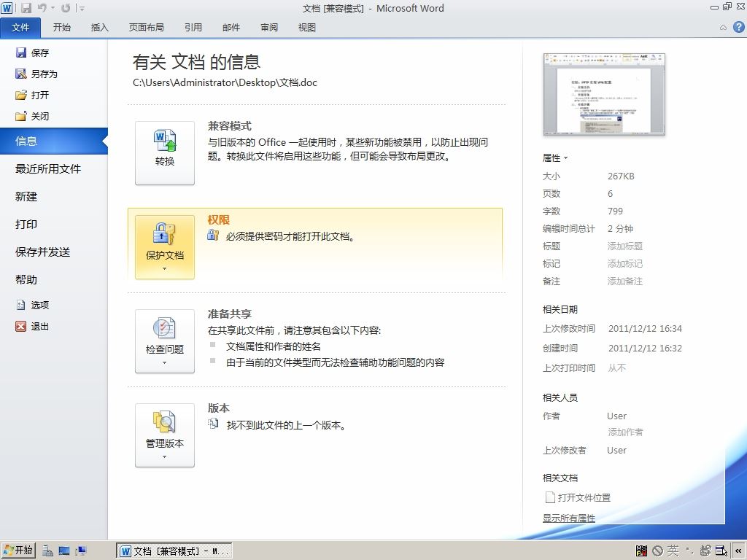Switch to the 插入 ribbon tab

click(x=99, y=27)
